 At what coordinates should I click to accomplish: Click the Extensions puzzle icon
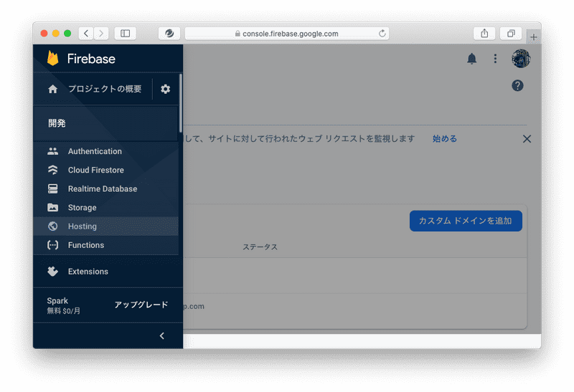pyautogui.click(x=52, y=272)
